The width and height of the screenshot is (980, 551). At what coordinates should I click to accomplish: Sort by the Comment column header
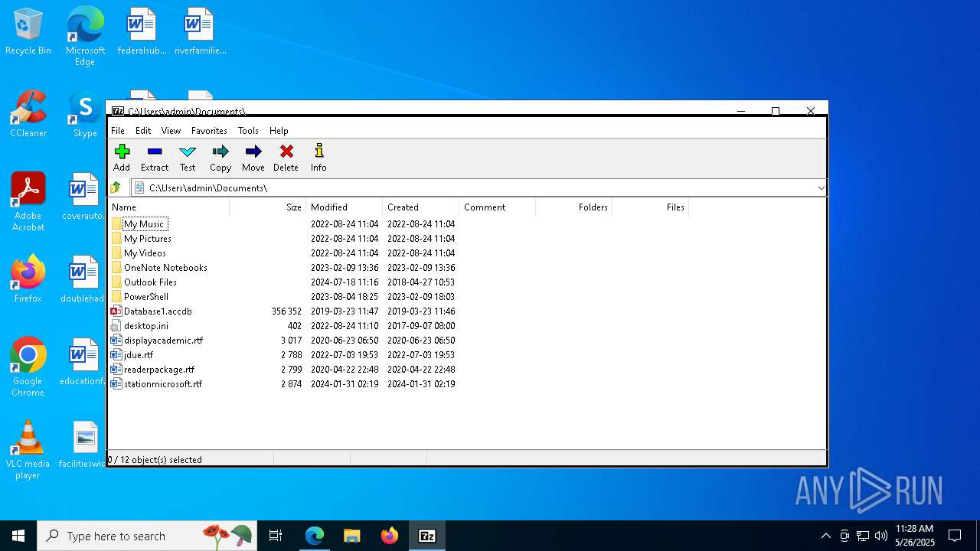point(497,207)
